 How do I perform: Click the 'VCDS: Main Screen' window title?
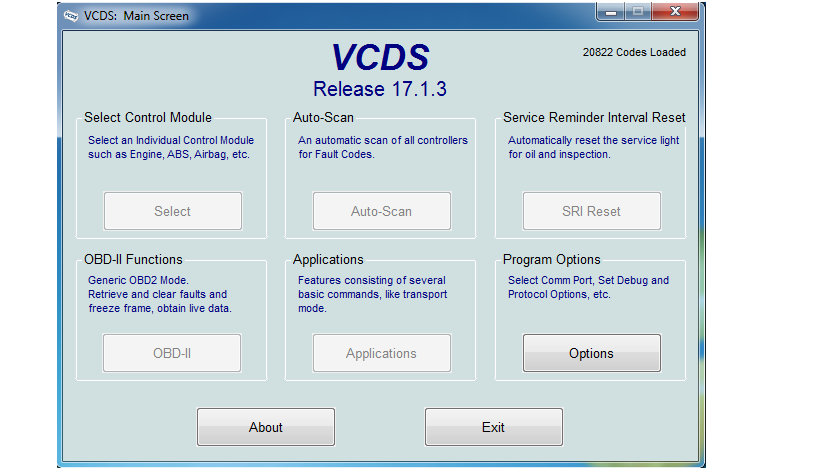[x=136, y=16]
